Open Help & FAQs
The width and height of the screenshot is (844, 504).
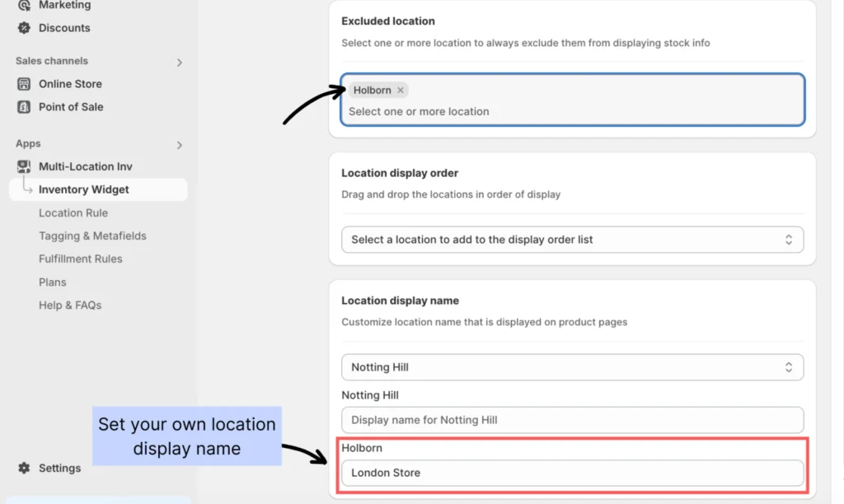(70, 305)
